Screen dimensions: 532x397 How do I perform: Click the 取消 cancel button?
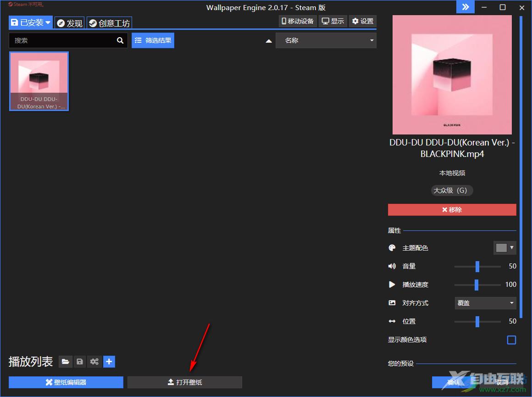pos(501,382)
